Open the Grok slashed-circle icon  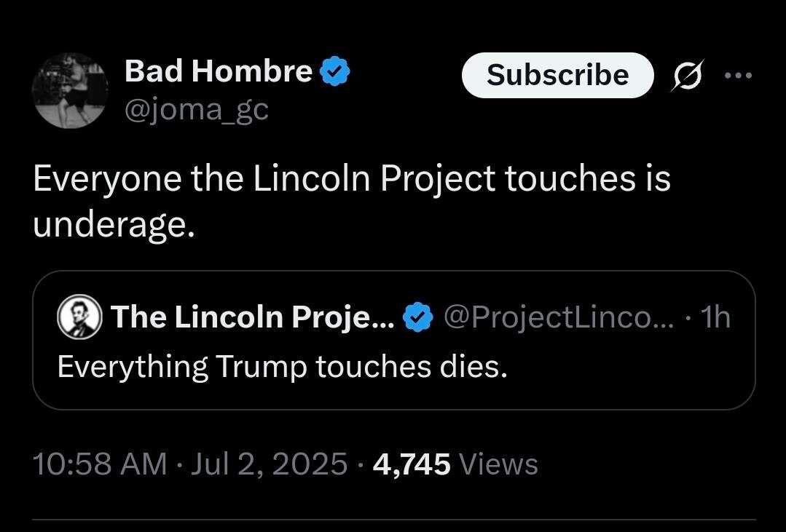click(x=685, y=76)
